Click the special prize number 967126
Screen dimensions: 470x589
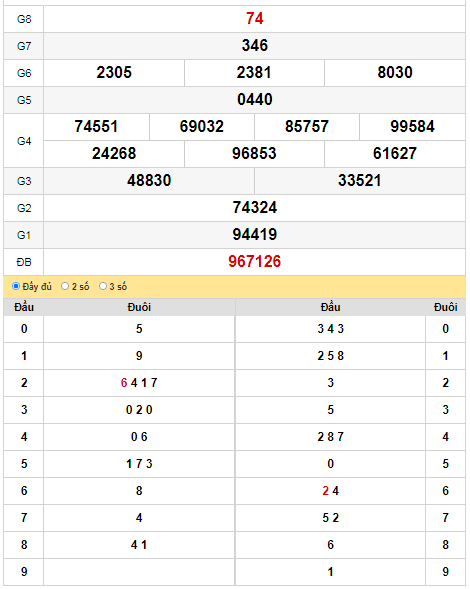(x=254, y=261)
